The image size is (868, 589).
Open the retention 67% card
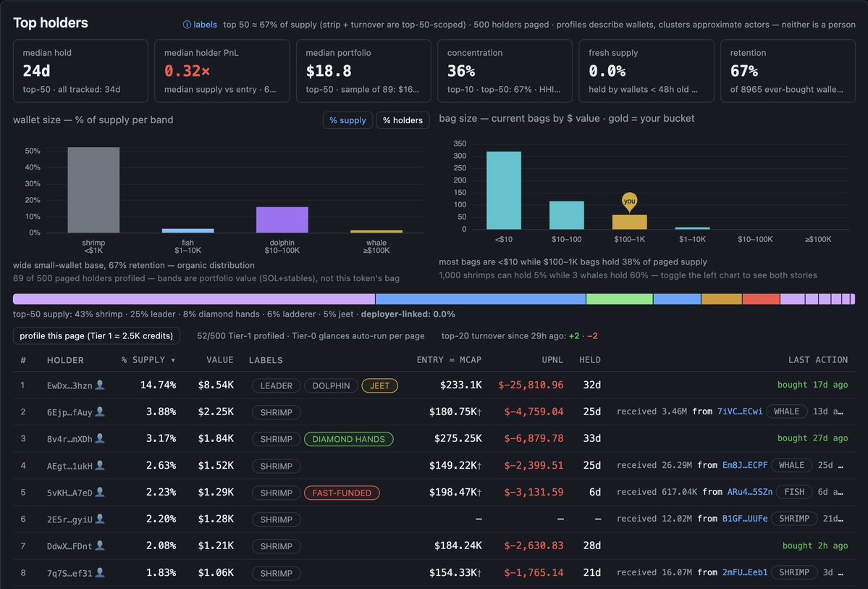point(788,71)
